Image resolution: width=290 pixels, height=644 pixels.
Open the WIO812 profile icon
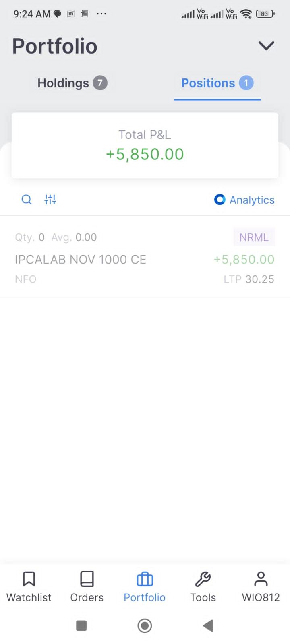(261, 579)
